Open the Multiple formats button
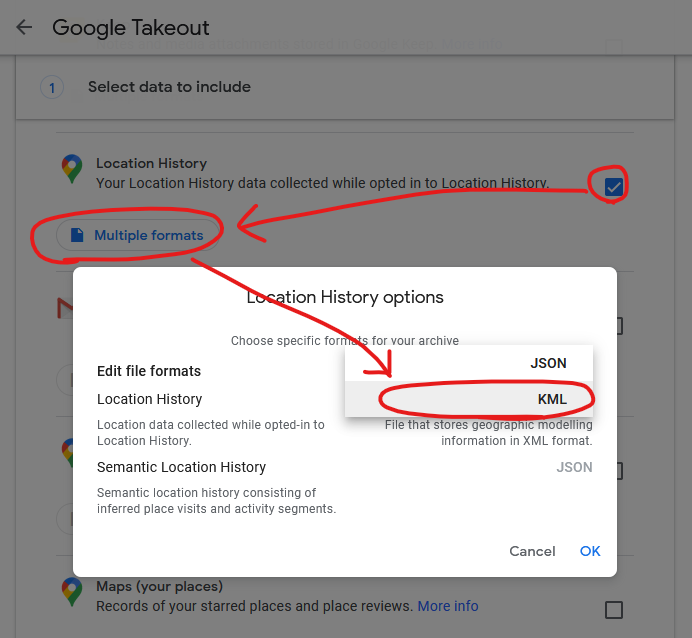692x638 pixels. [136, 236]
